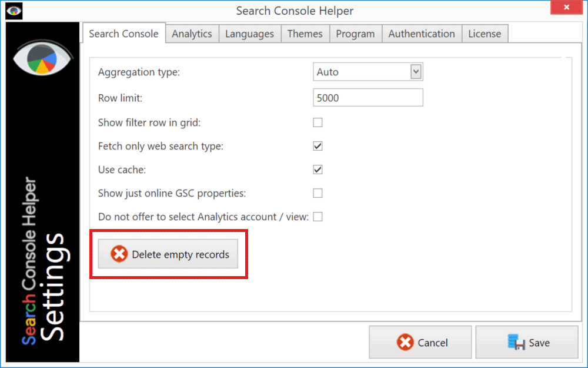Switch to the Search Console tab
The height and width of the screenshot is (368, 588).
(x=123, y=34)
